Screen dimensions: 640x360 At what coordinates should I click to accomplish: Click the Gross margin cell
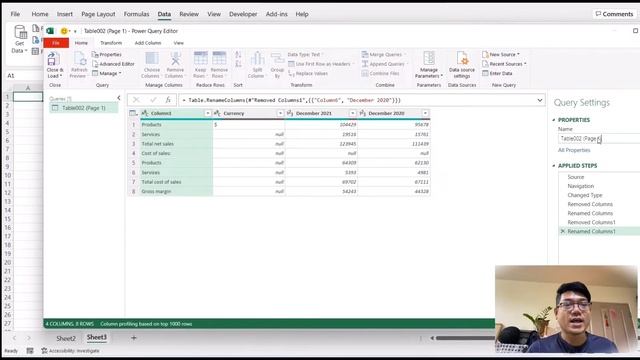click(x=176, y=191)
